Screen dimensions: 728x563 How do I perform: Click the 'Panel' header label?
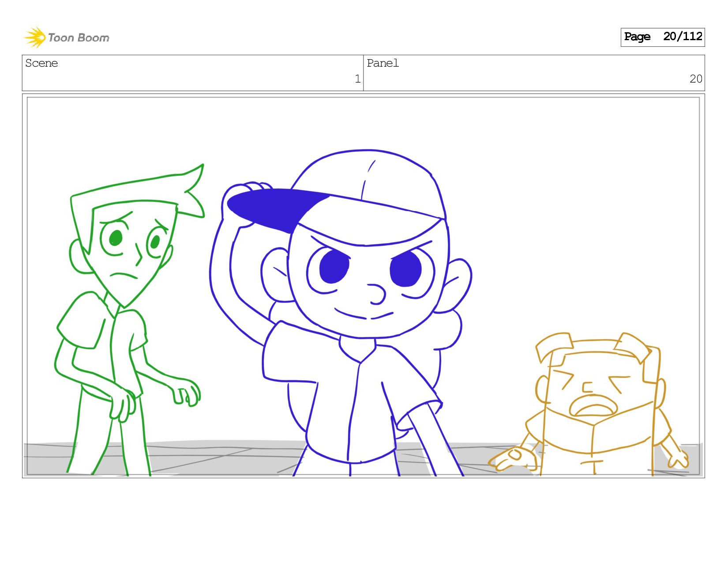point(383,63)
